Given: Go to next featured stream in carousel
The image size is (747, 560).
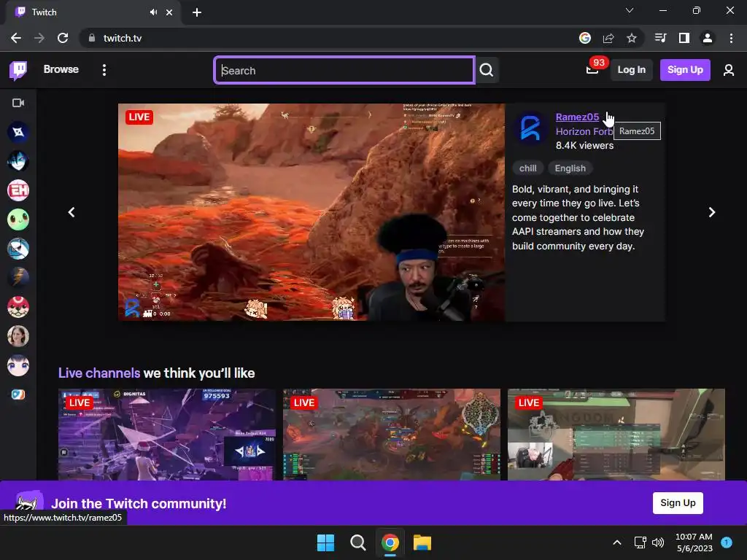Looking at the screenshot, I should 712,212.
